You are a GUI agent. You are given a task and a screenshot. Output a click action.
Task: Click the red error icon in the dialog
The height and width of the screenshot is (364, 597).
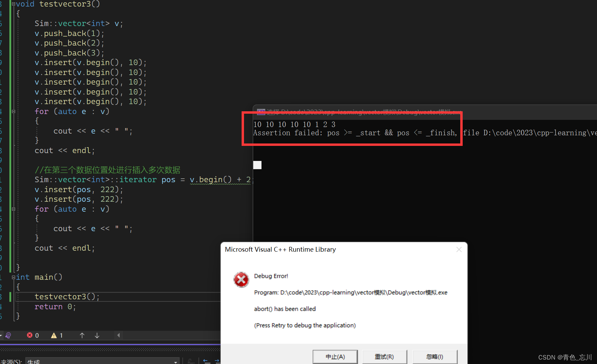[241, 280]
